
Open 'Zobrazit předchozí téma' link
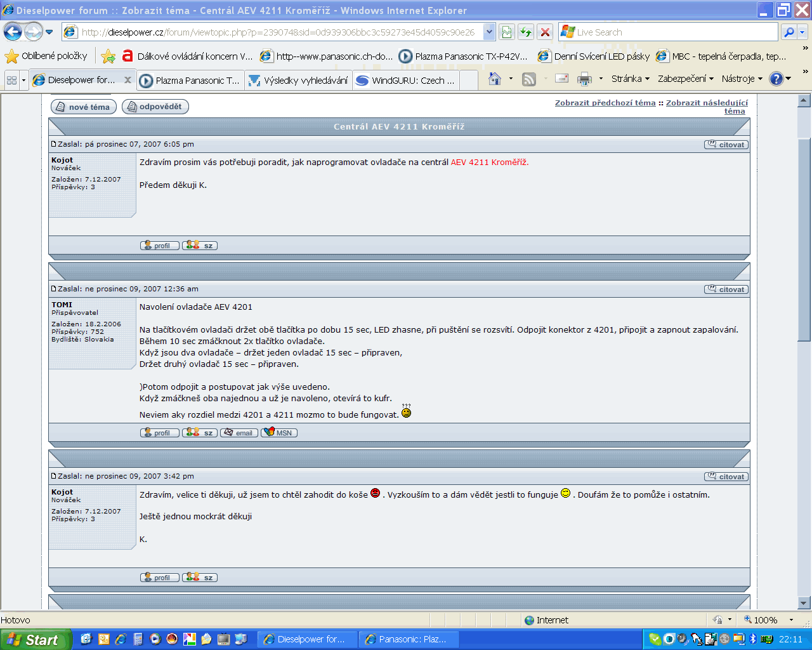(605, 103)
